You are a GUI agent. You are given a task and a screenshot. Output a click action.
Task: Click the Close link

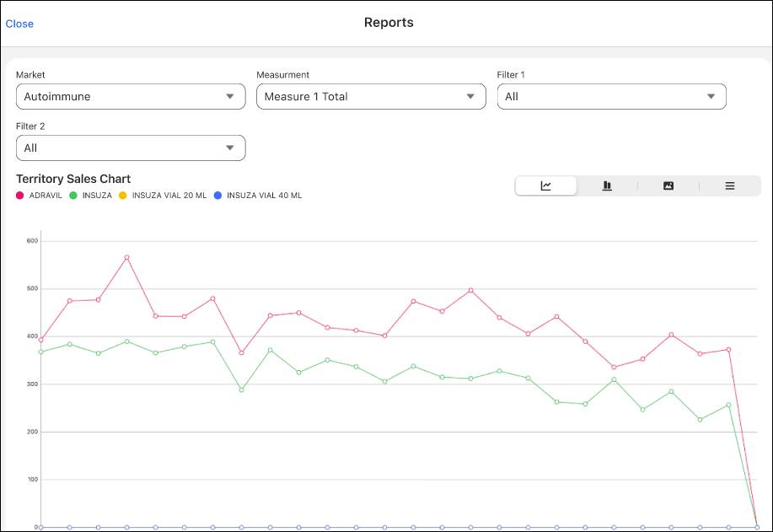click(x=19, y=24)
